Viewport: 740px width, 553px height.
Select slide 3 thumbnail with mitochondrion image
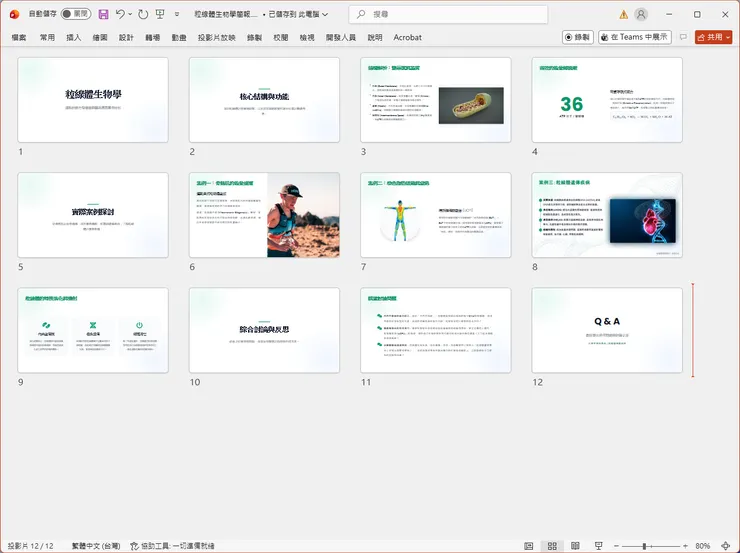436,100
